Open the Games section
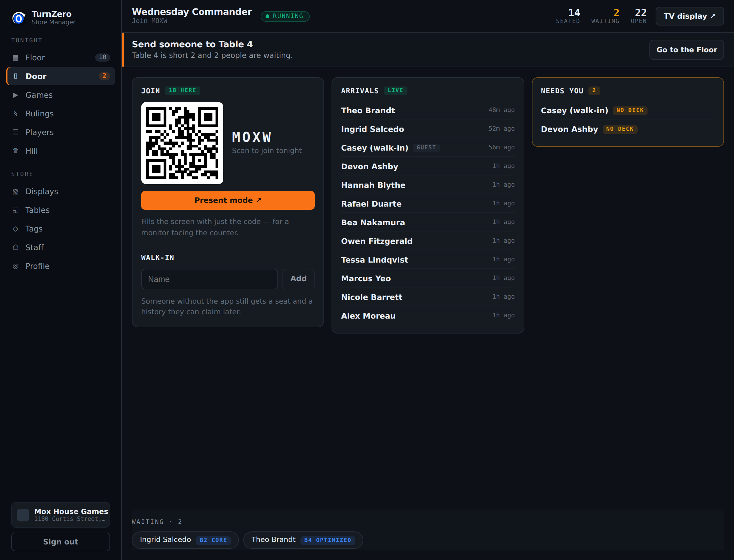734x560 pixels. 61,95
